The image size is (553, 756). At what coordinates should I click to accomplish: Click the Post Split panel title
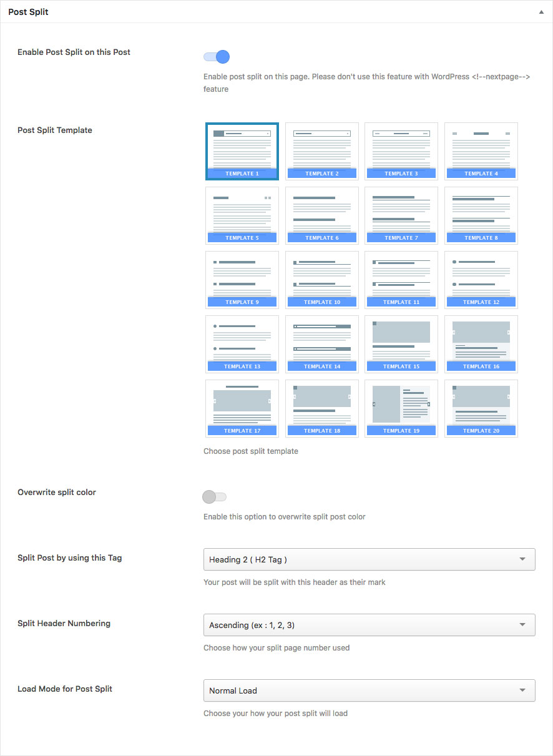coord(28,12)
